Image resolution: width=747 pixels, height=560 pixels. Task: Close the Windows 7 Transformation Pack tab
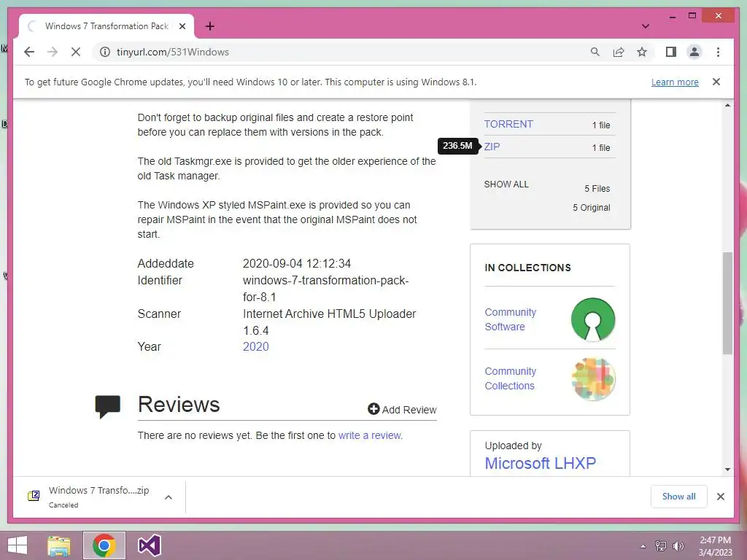pyautogui.click(x=182, y=26)
